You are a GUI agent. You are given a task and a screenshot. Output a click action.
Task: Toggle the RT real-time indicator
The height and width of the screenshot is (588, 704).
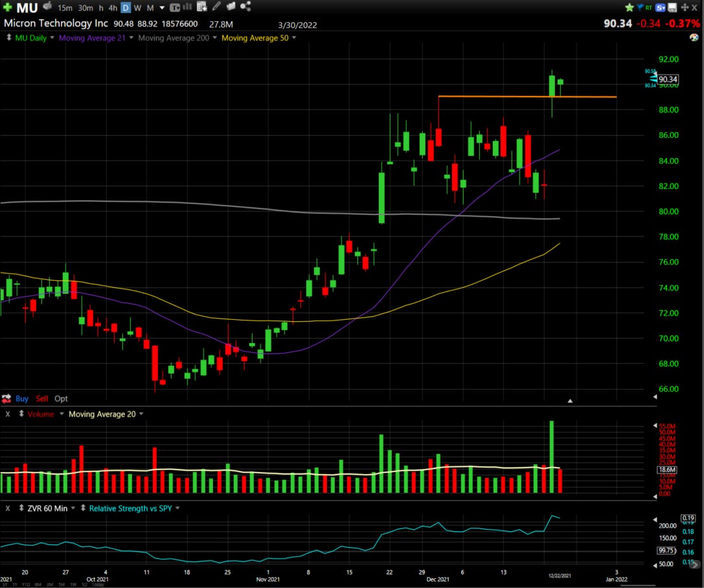point(649,8)
